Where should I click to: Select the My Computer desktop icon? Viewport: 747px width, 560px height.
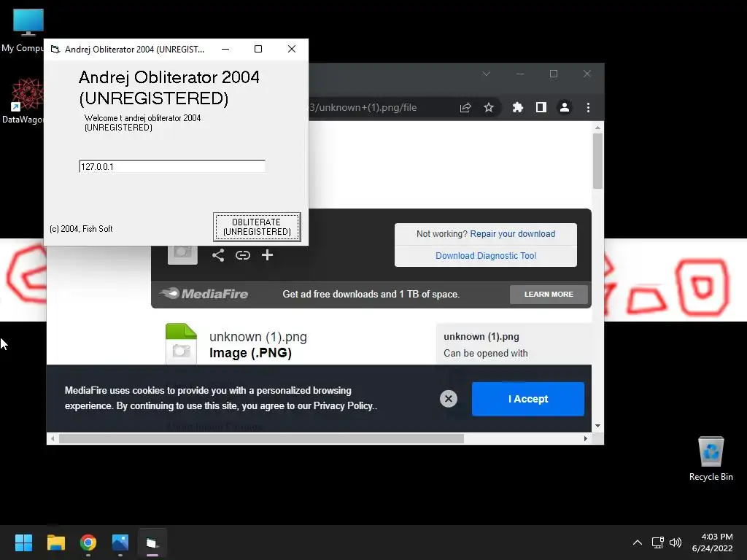(x=22, y=31)
